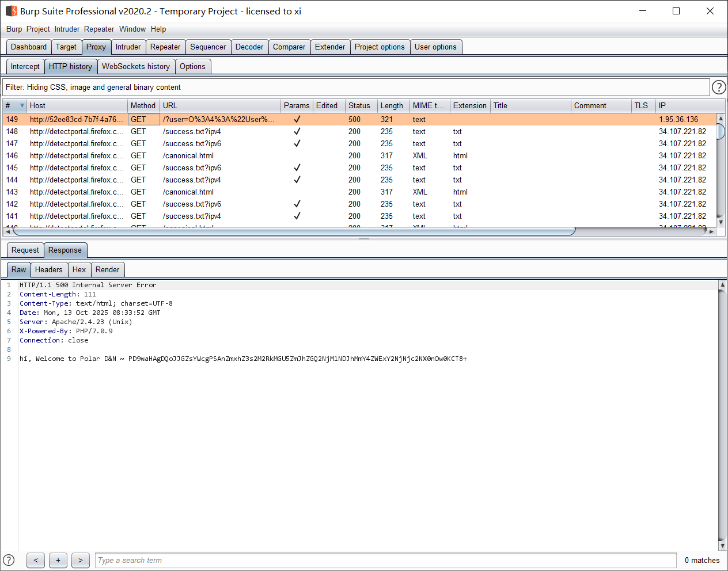This screenshot has height=571, width=728.
Task: Click the next match '>' button
Action: pos(81,560)
